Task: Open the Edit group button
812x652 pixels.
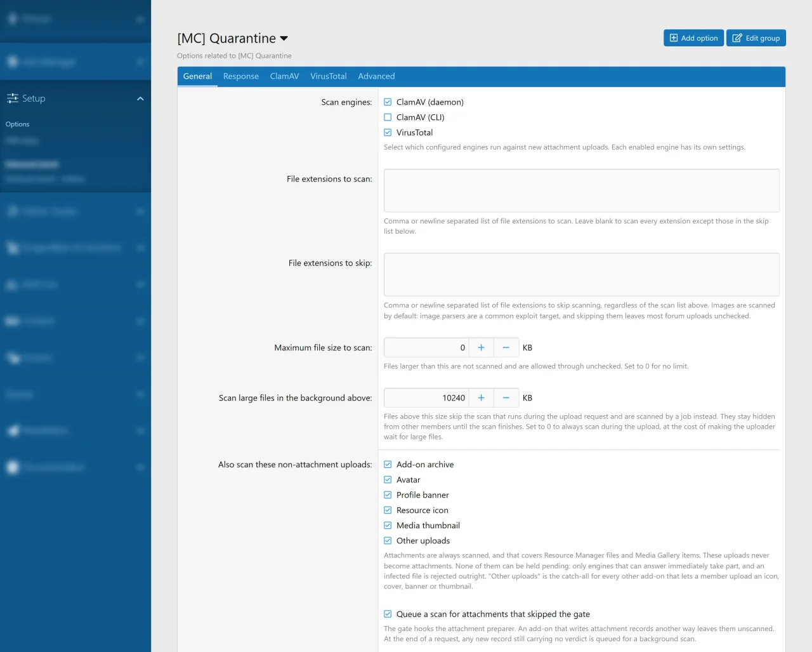Action: [756, 38]
